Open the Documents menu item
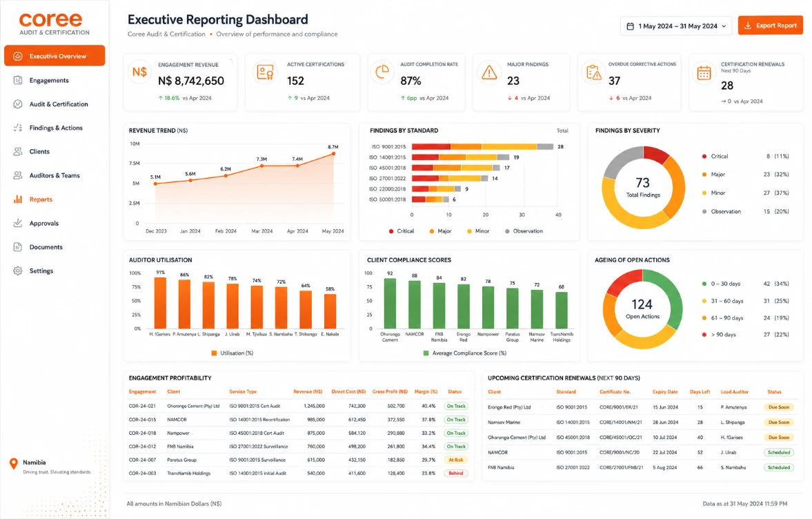This screenshot has height=519, width=812. coord(55,247)
